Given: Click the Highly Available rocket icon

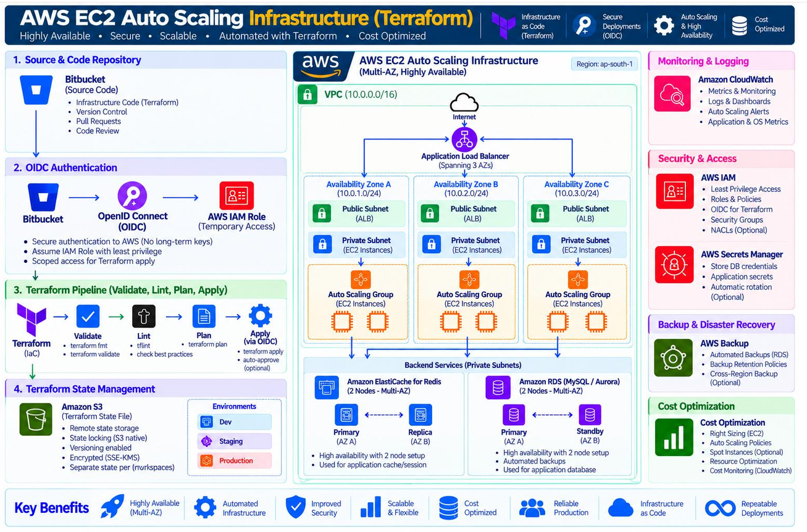Looking at the screenshot, I should click(112, 507).
